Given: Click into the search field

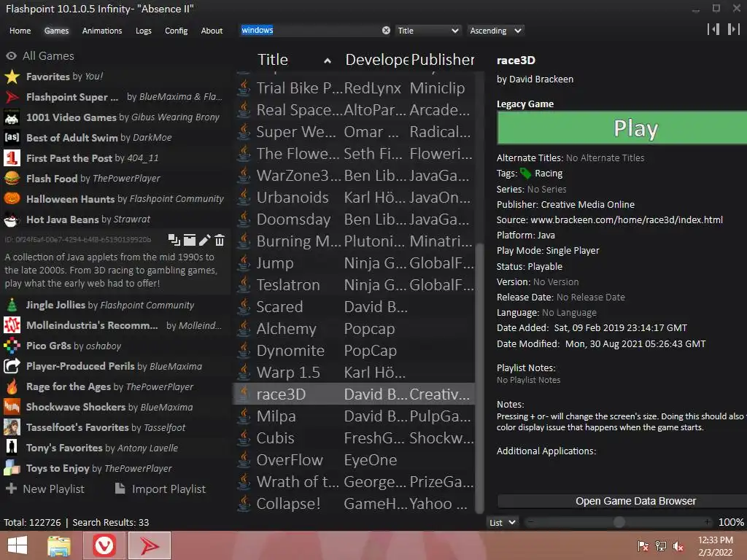Looking at the screenshot, I should [x=309, y=31].
